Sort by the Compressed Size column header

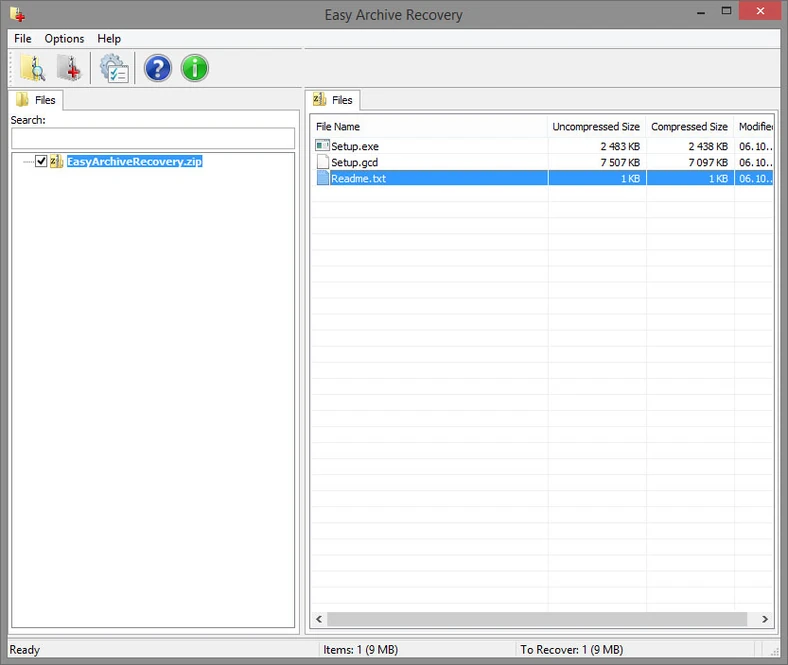689,127
